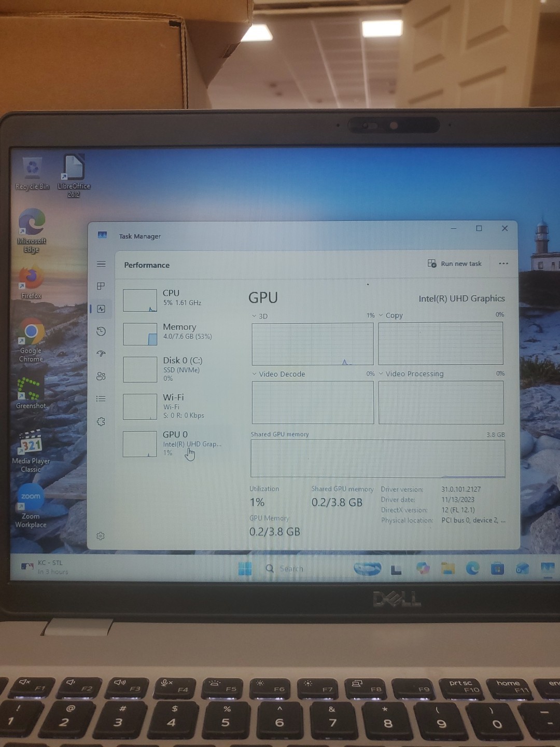Open Microsoft Edge from the taskbar
This screenshot has width=560, height=747.
point(473,569)
